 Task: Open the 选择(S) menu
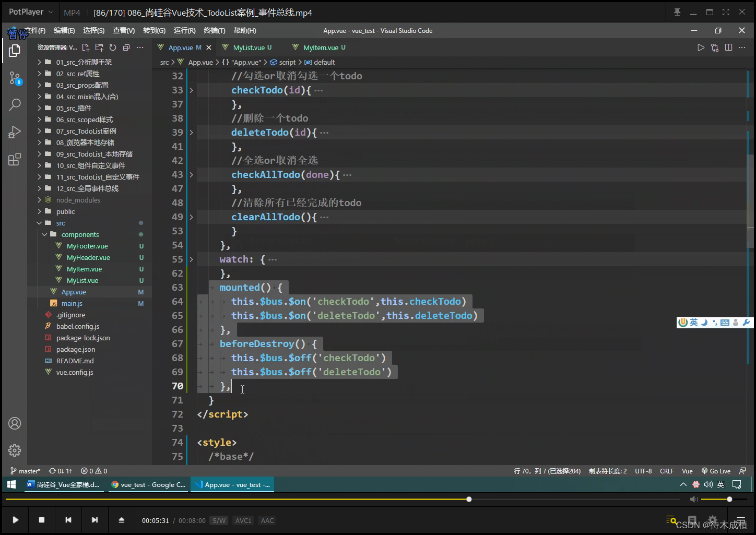(x=94, y=31)
